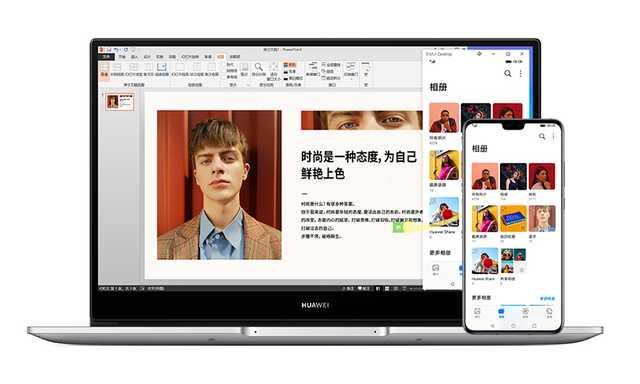This screenshot has height=384, width=640.
Task: Click 批注 (Comments) in PowerPoint status bar
Action: pyautogui.click(x=364, y=289)
